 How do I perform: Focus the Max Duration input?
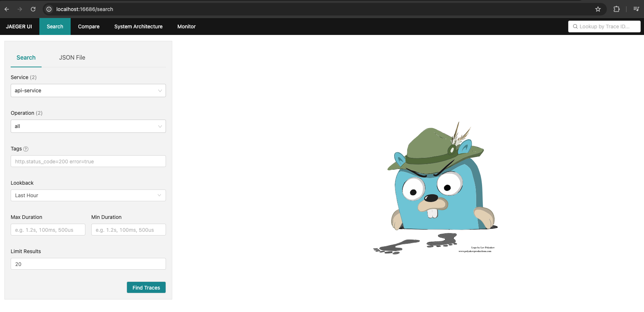tap(48, 230)
